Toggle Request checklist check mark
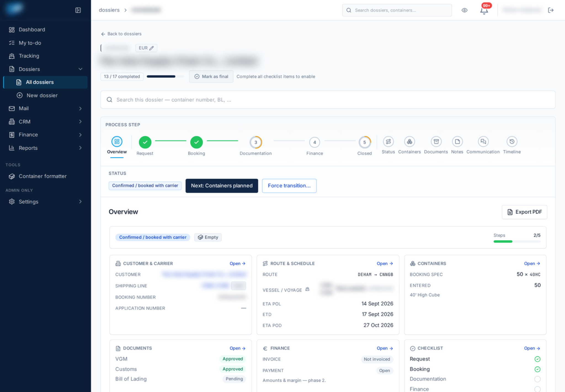565x392 pixels. (537, 359)
